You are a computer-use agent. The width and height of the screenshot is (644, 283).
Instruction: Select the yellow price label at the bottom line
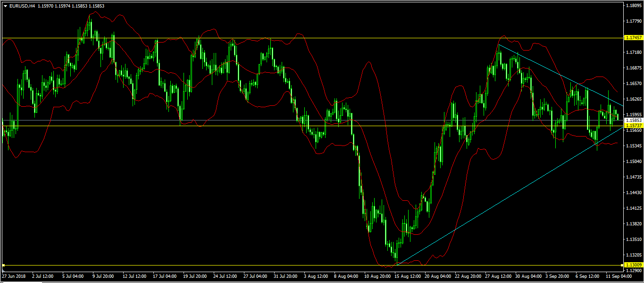[633, 265]
